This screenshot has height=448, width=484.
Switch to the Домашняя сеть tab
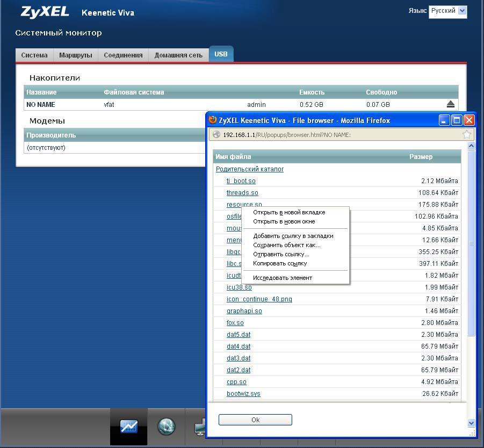pos(178,55)
